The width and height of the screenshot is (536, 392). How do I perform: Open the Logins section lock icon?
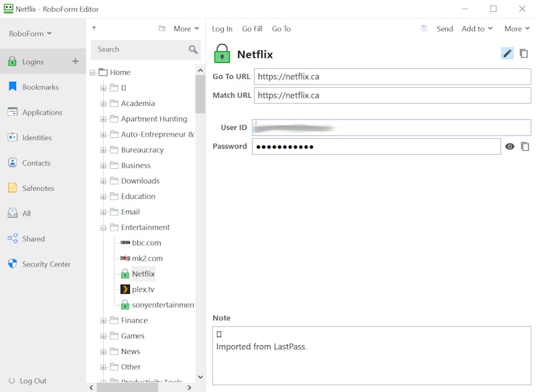pyautogui.click(x=12, y=62)
